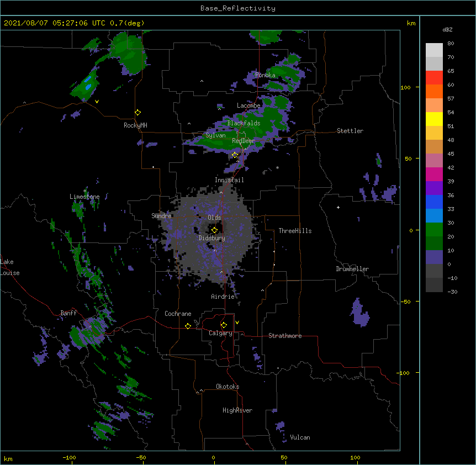Click the green 30 dBZ legend color
This screenshot has height=465, width=476.
434,230
